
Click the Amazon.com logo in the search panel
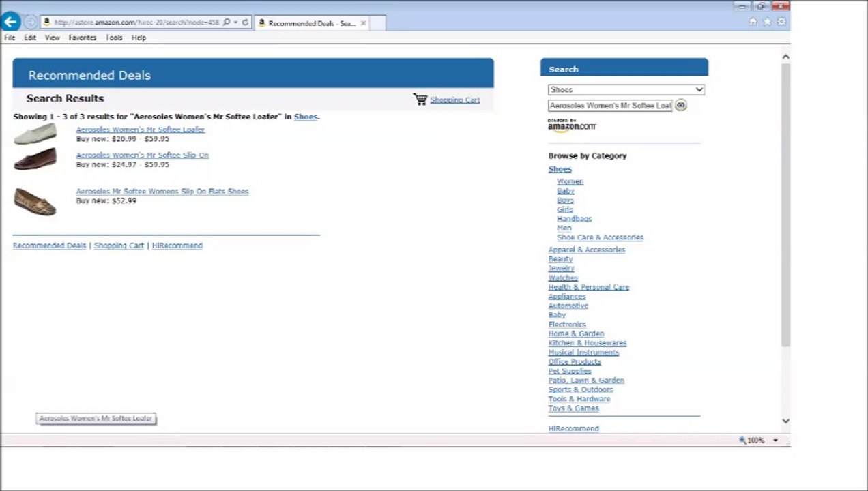(x=572, y=125)
